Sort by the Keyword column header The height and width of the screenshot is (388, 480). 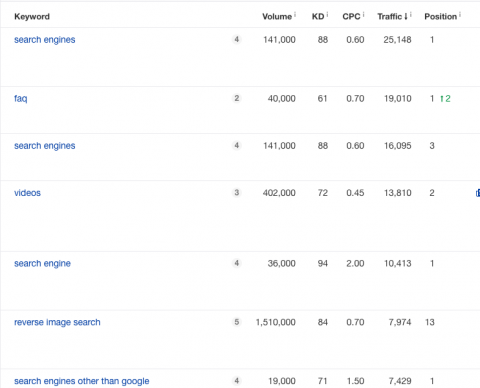pos(32,16)
